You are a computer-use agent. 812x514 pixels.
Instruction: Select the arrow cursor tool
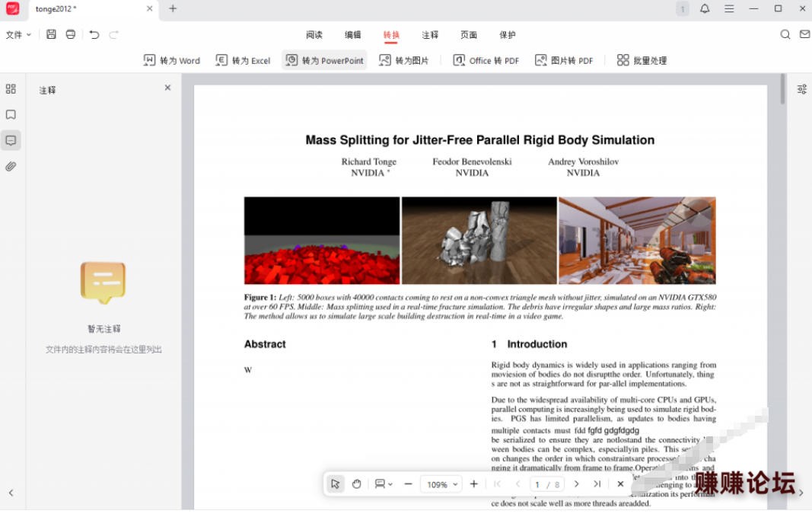335,484
